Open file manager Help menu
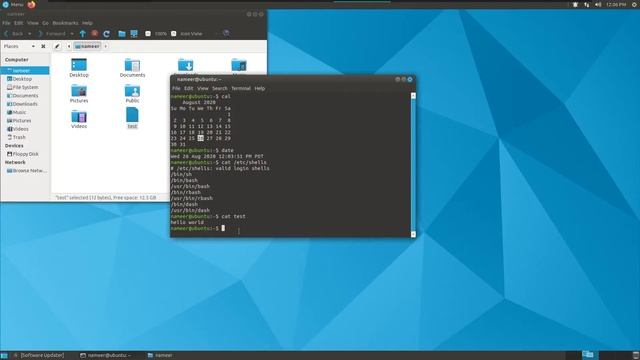This screenshot has width=640, height=360. coord(87,23)
